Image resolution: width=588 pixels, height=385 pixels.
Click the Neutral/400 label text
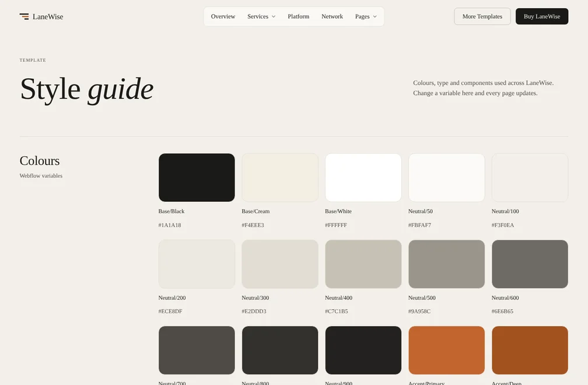[x=338, y=297]
